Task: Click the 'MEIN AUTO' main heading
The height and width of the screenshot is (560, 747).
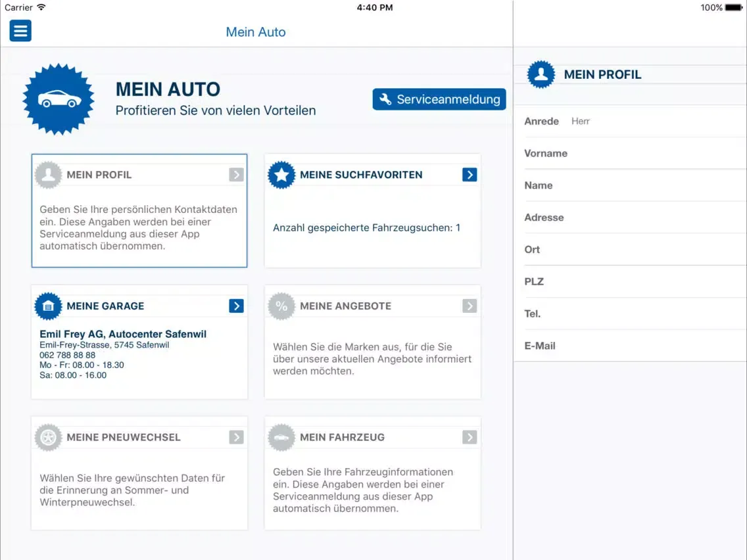Action: point(168,89)
